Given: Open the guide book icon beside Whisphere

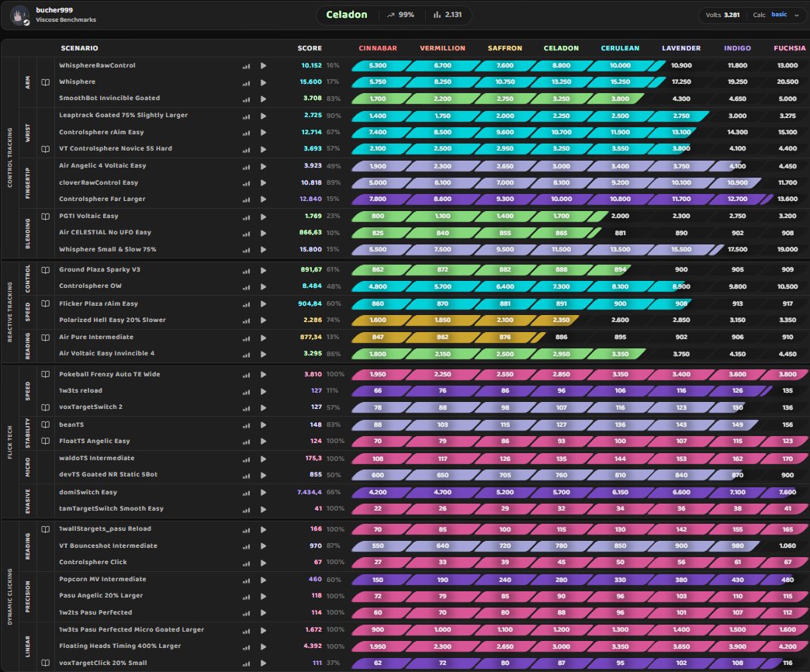Looking at the screenshot, I should [46, 82].
